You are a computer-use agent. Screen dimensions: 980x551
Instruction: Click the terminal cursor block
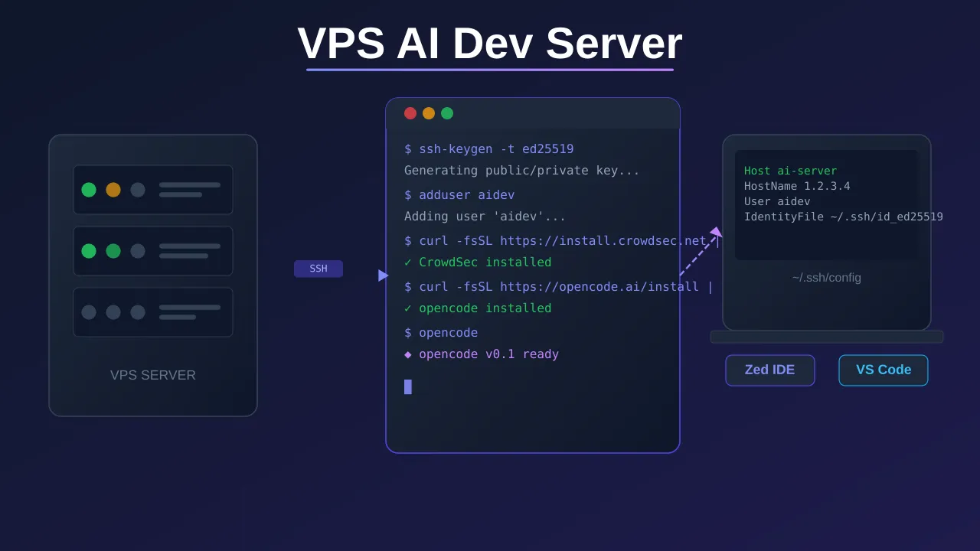coord(408,386)
